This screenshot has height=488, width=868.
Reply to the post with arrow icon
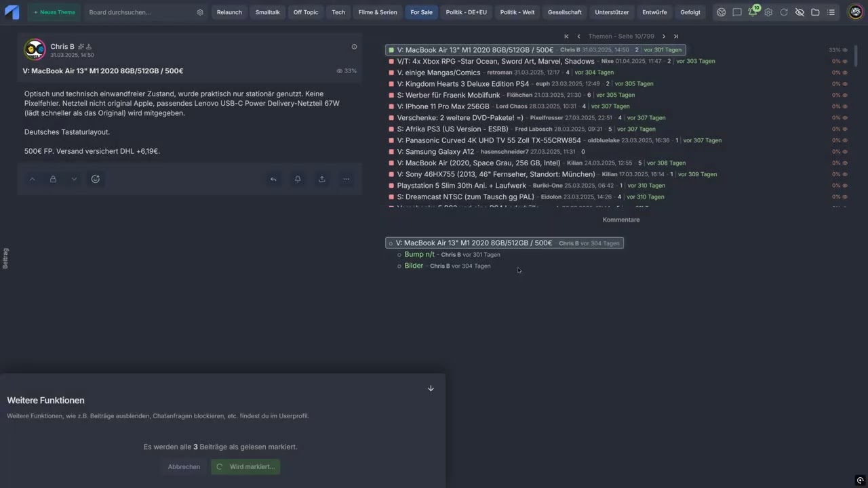[x=273, y=179]
